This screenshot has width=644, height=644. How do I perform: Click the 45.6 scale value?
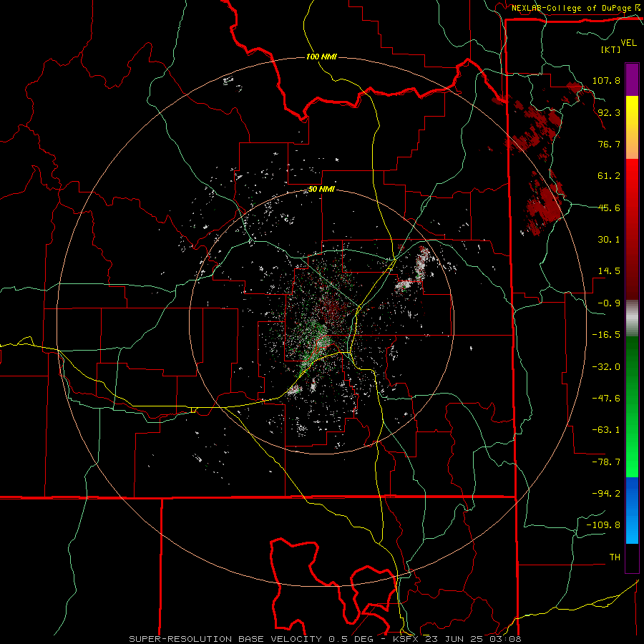pos(609,208)
